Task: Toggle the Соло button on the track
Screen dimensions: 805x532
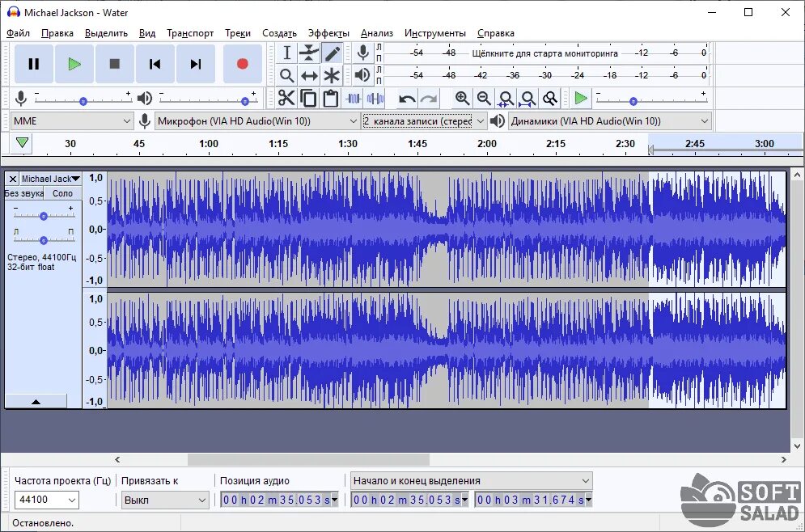Action: pos(62,193)
